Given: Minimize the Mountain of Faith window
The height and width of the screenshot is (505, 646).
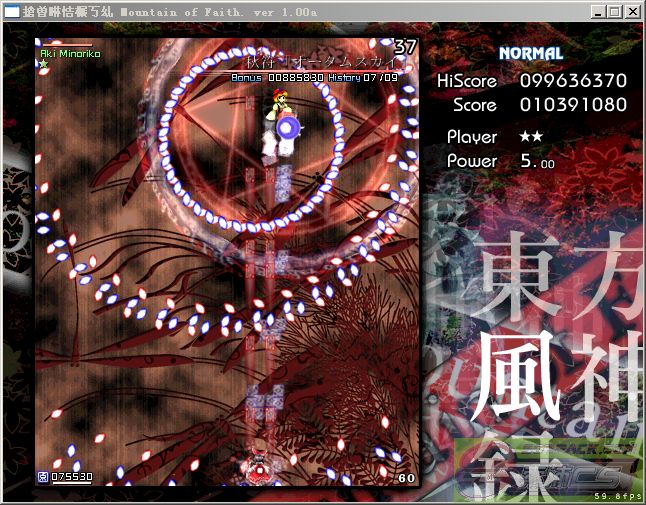Looking at the screenshot, I should tap(599, 12).
